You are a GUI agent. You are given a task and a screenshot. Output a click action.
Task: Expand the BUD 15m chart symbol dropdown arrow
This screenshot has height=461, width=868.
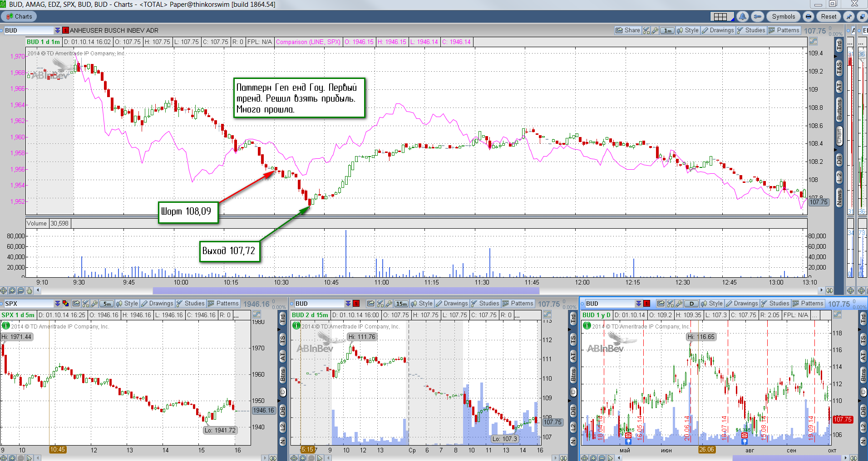point(348,304)
